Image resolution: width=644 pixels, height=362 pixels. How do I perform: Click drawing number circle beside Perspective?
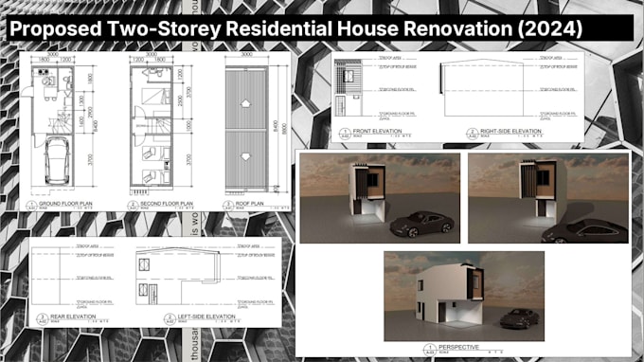tap(430, 350)
